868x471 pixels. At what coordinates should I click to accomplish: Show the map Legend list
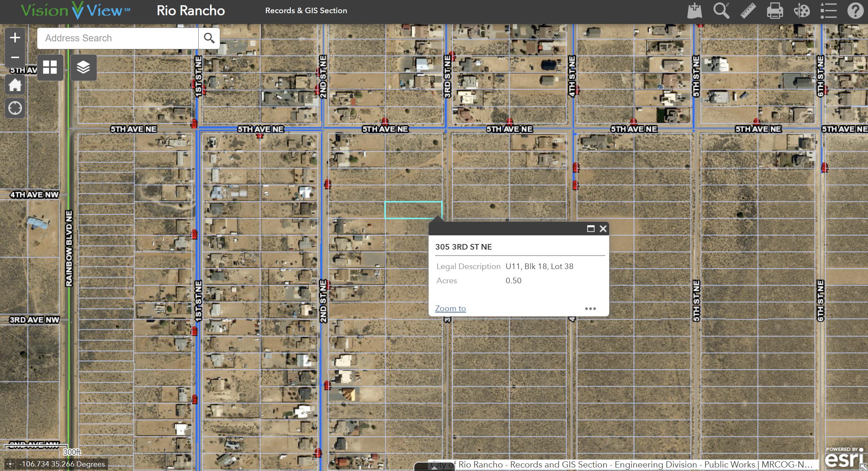coord(828,11)
